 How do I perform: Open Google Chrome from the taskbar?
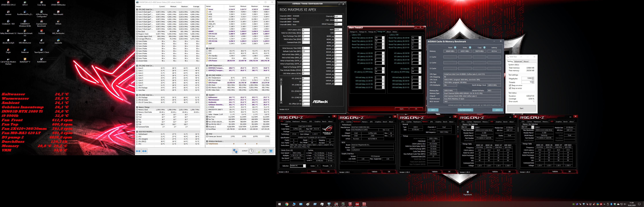[x=287, y=204]
